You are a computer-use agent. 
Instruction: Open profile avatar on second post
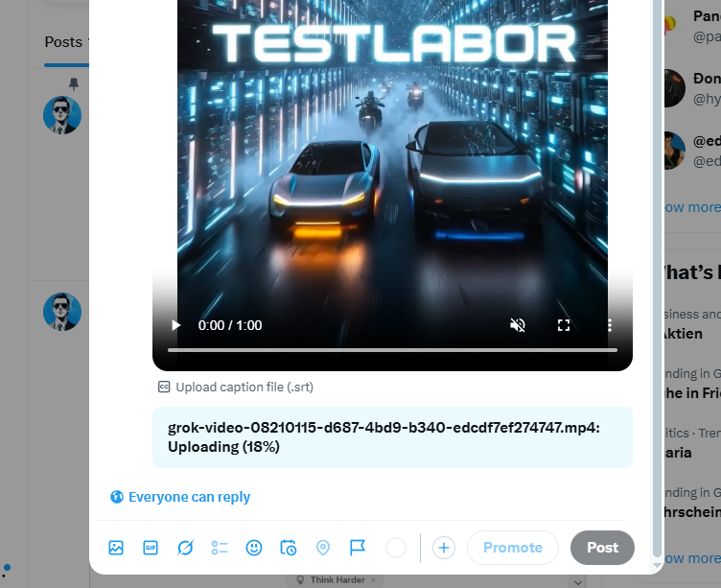pyautogui.click(x=62, y=312)
